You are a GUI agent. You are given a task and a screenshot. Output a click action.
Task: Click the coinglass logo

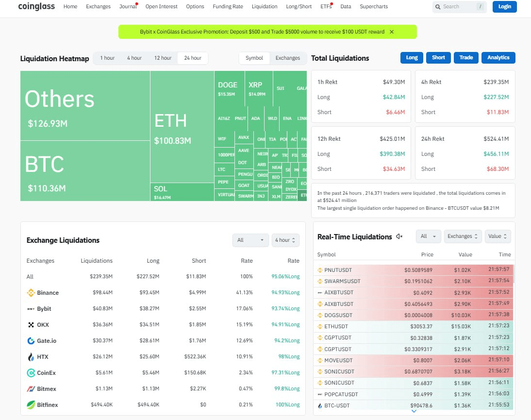(36, 6)
